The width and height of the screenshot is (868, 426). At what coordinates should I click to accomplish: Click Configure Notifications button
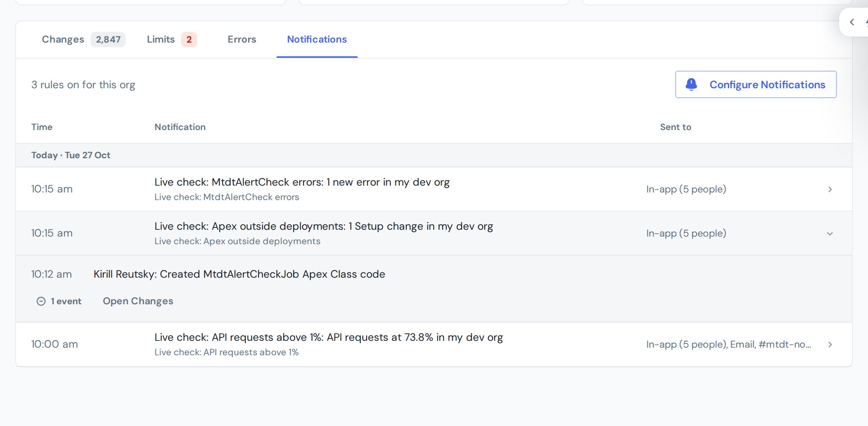pyautogui.click(x=756, y=84)
